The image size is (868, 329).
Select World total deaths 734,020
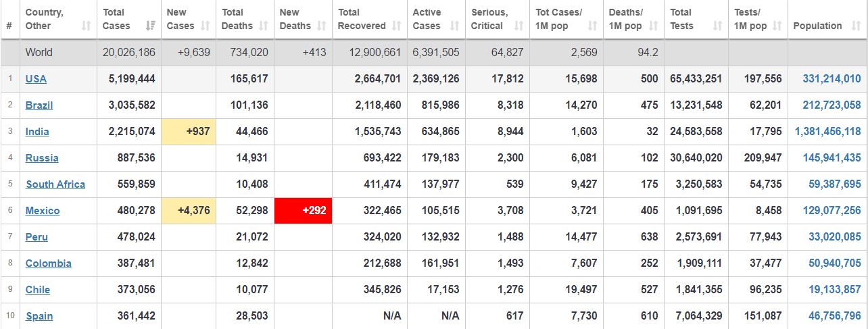[249, 52]
